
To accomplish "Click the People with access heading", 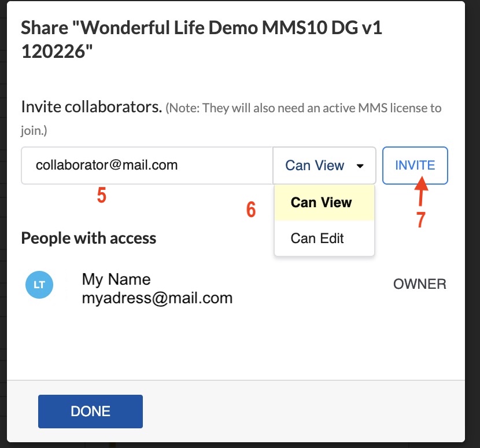I will 88,238.
